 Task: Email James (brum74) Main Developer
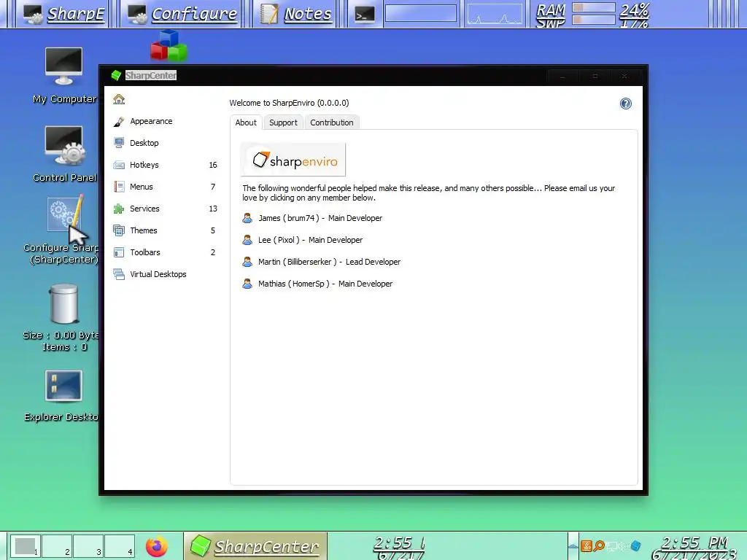coord(320,218)
